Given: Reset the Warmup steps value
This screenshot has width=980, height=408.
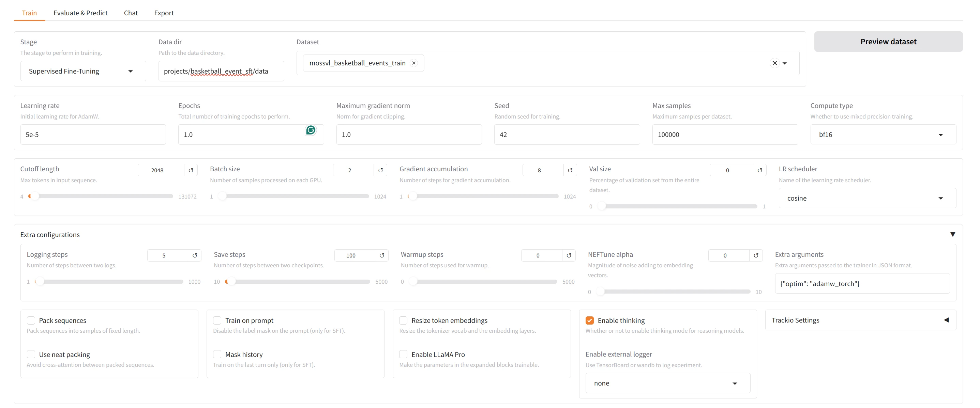Looking at the screenshot, I should pos(569,255).
